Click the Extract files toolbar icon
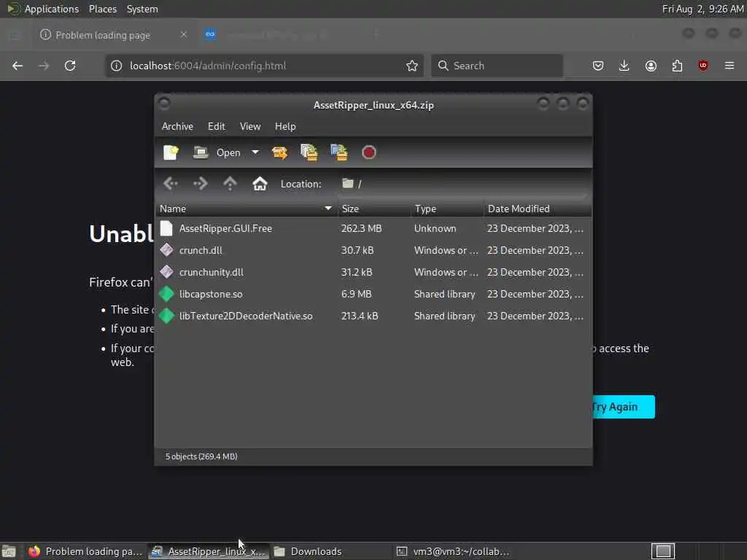Screen dimensions: 747x560 (279, 152)
